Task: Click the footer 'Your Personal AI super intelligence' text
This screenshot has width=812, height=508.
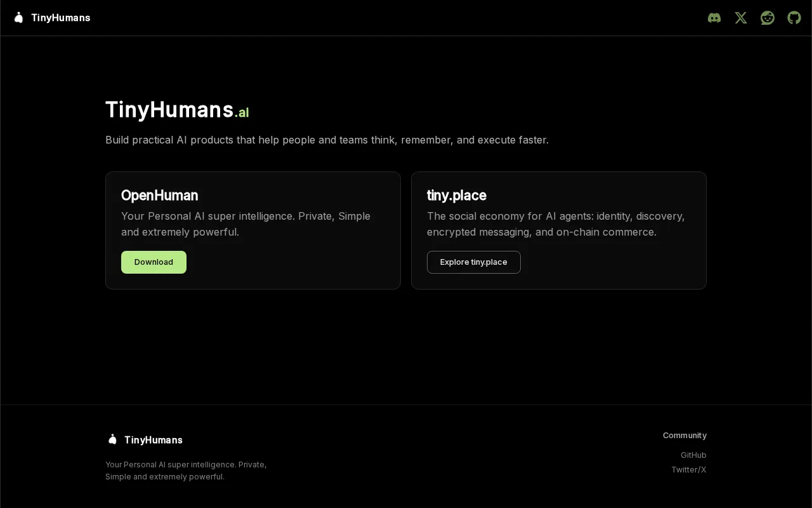Action: 186,471
